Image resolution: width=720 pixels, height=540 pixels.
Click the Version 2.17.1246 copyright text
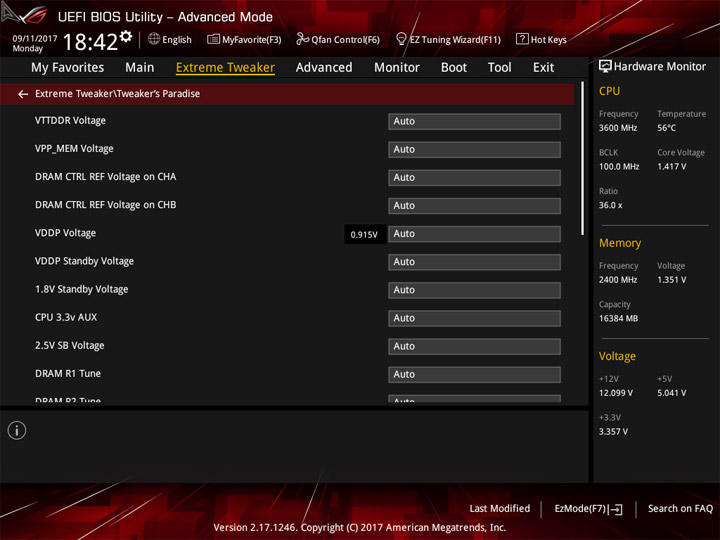pyautogui.click(x=360, y=527)
